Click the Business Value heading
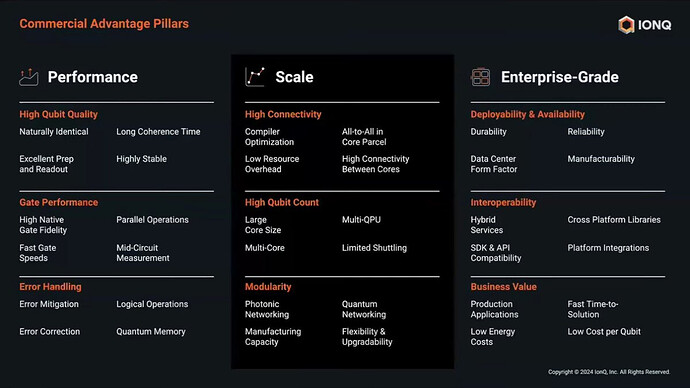 [503, 287]
